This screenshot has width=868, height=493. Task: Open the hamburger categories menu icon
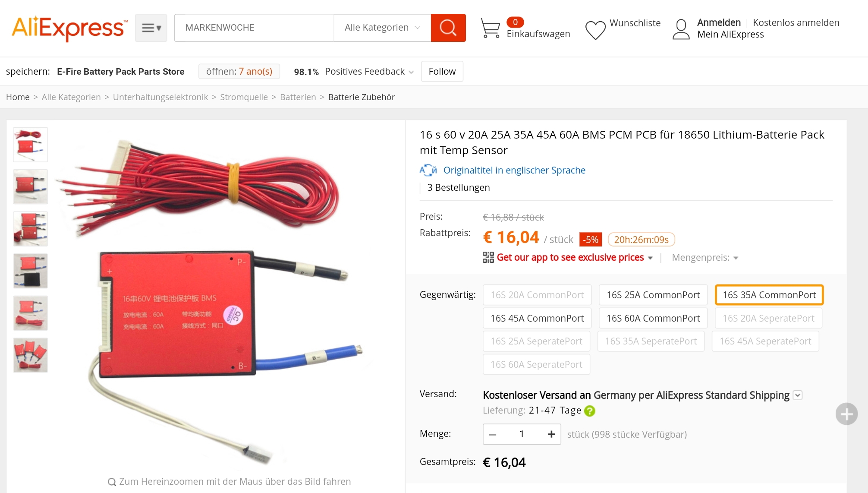coord(151,28)
